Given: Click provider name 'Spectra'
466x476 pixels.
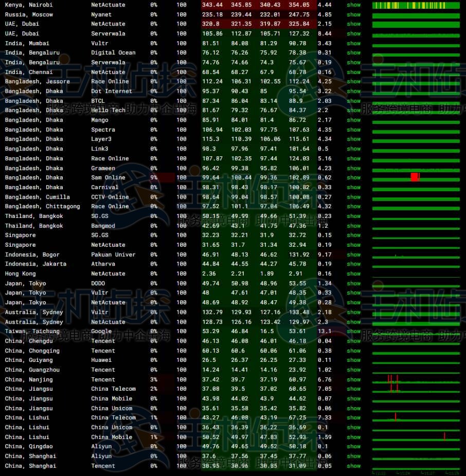Looking at the screenshot, I should [x=103, y=130].
